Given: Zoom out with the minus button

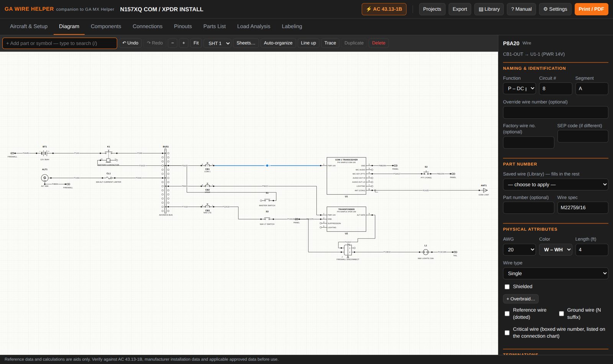Looking at the screenshot, I should click(172, 43).
